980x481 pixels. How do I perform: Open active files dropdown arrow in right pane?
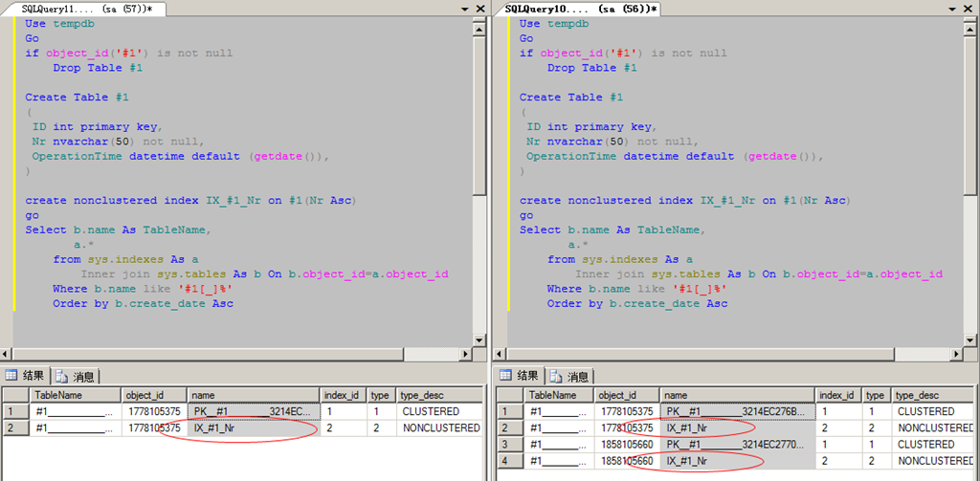pyautogui.click(x=956, y=8)
